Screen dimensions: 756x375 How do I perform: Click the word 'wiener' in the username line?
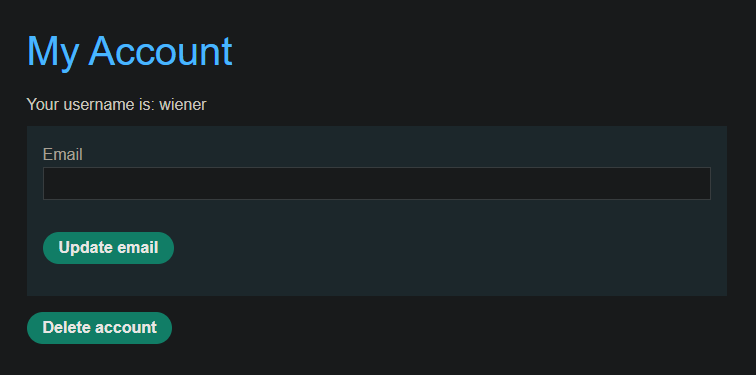tap(183, 104)
